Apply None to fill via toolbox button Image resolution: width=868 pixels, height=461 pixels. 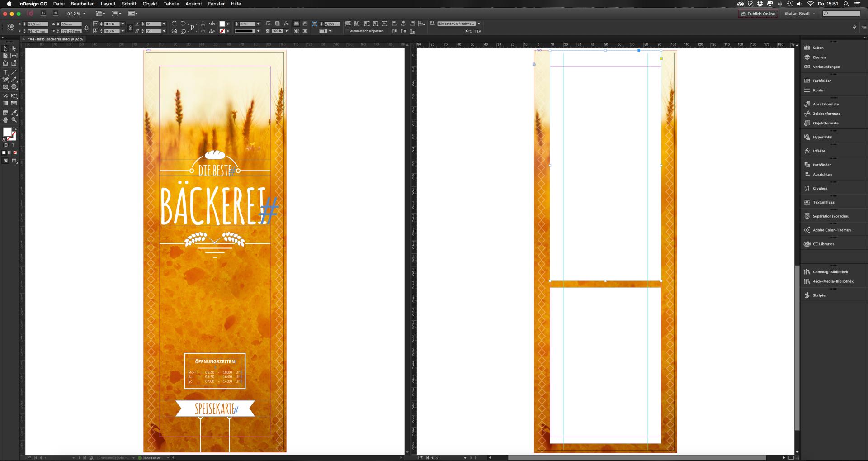[15, 153]
